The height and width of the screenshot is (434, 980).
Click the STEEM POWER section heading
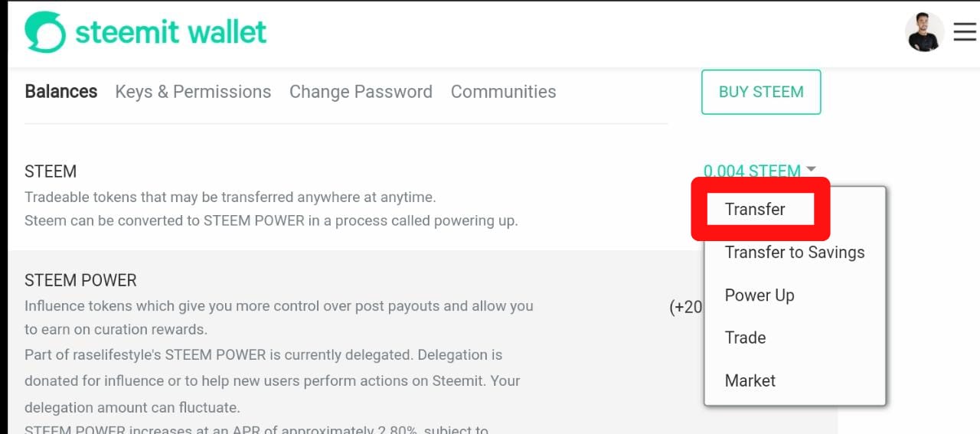coord(80,280)
